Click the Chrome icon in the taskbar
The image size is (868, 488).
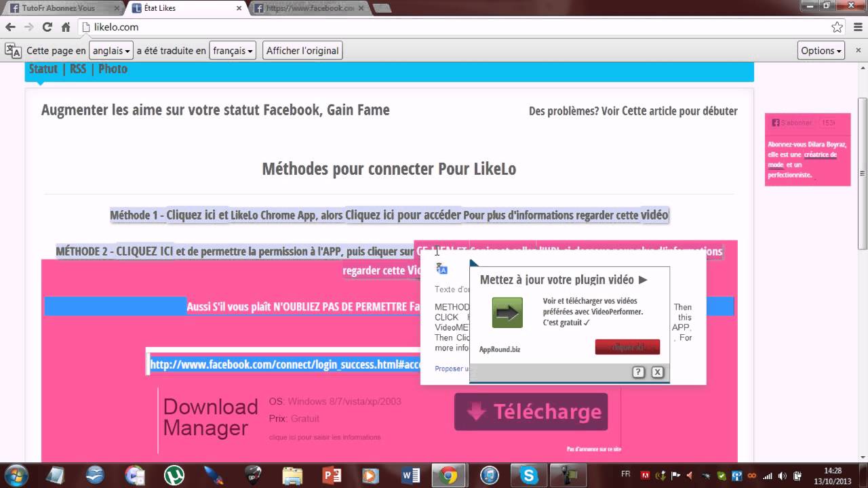pos(448,476)
